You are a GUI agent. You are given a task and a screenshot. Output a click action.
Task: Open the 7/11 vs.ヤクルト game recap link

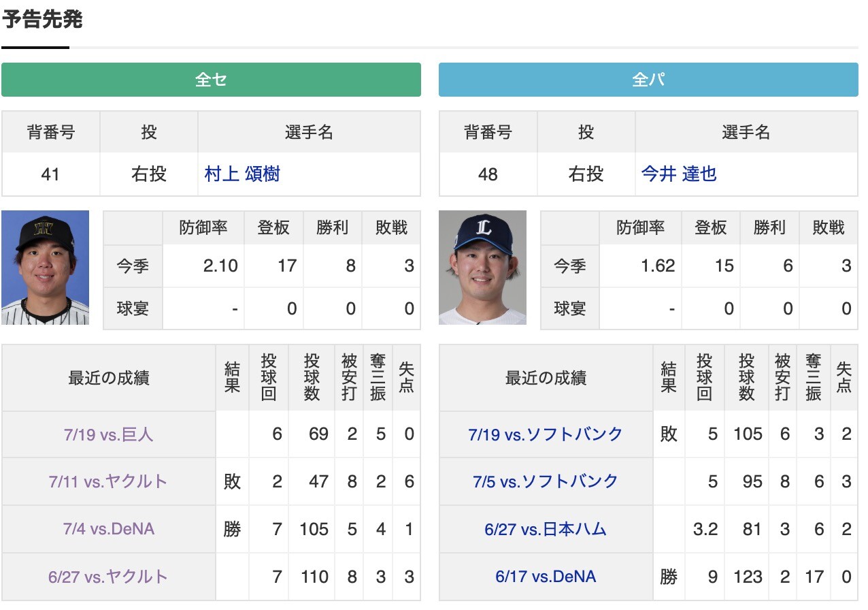coord(109,481)
